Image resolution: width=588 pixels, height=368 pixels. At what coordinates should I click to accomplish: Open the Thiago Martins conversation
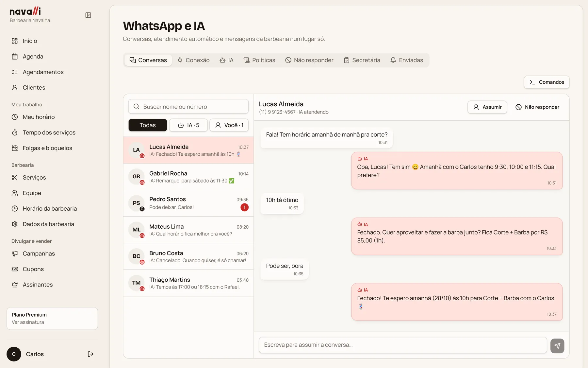(x=188, y=283)
